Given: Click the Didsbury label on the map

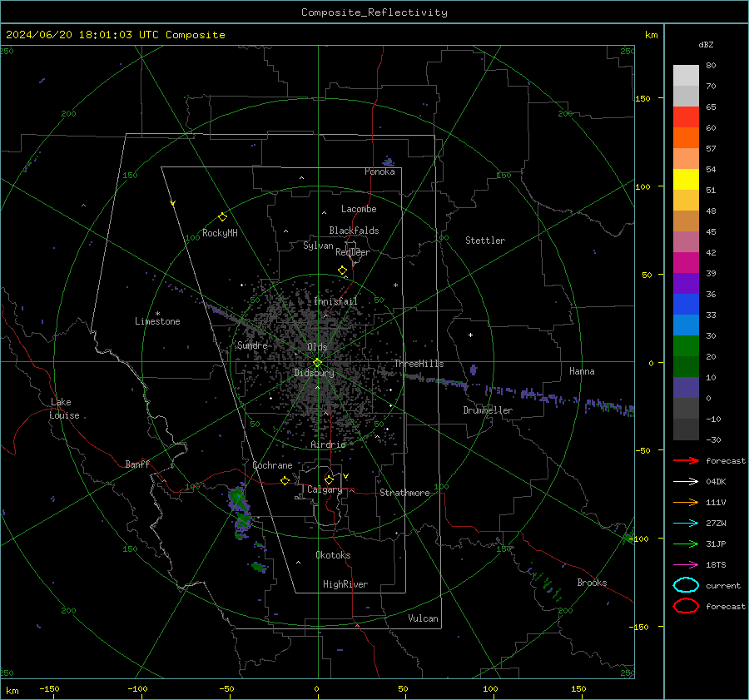Looking at the screenshot, I should (x=314, y=373).
